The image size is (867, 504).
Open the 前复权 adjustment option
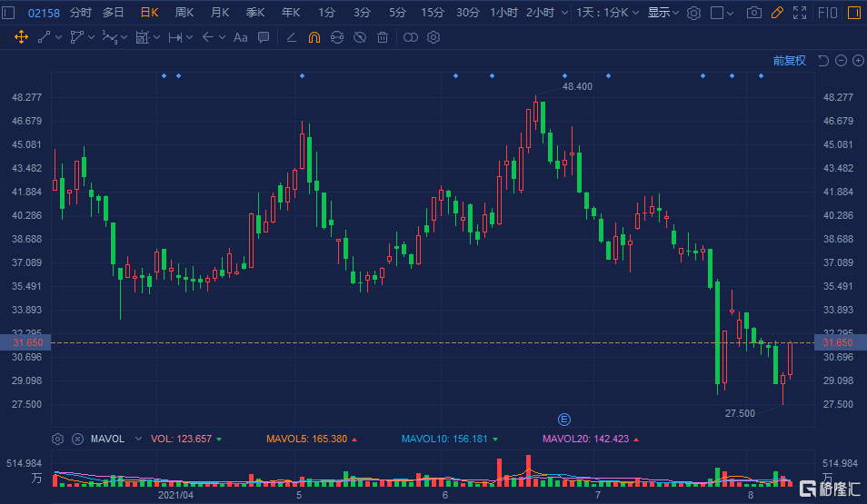tap(789, 60)
